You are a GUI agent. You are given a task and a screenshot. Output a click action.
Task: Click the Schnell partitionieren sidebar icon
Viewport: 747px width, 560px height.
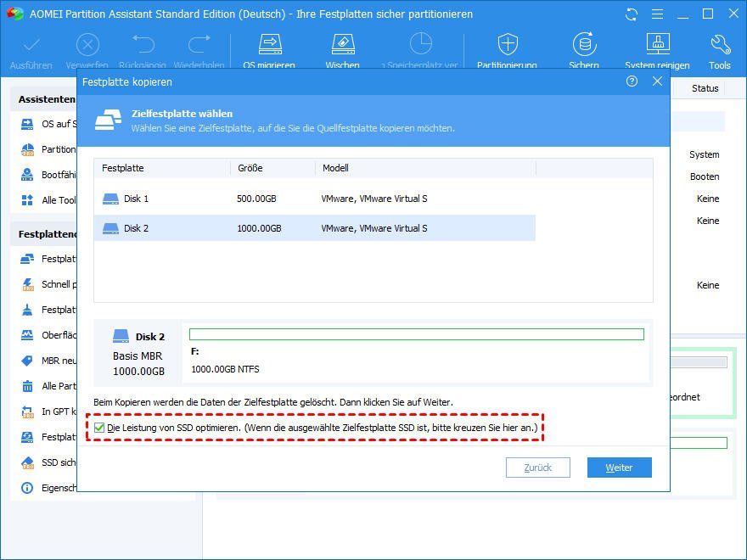pos(28,284)
